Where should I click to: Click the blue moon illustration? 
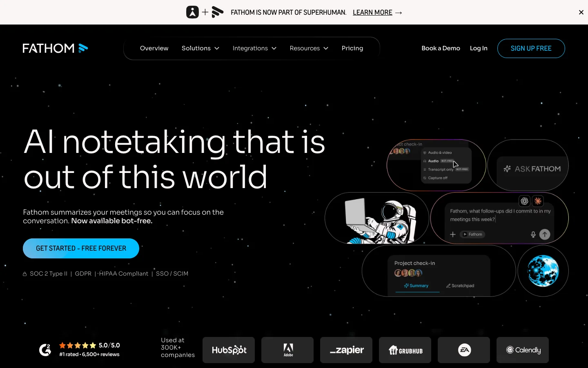543,271
